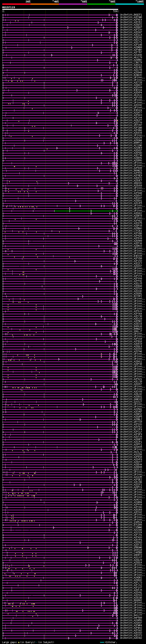This screenshot has width=146, height=644.
Task: Open hit UniRef100_A2E728
Action: tap(131, 82)
